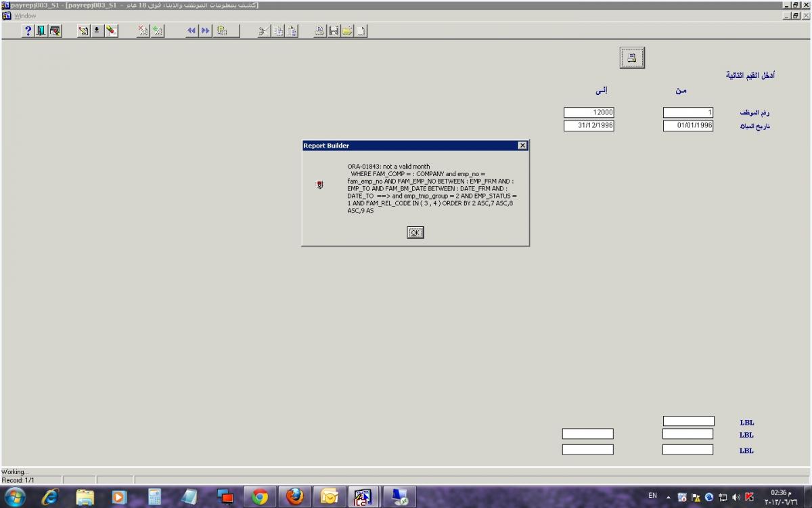Viewport: 812px width, 508px height.
Task: Click the EN language indicator in tray
Action: point(652,496)
